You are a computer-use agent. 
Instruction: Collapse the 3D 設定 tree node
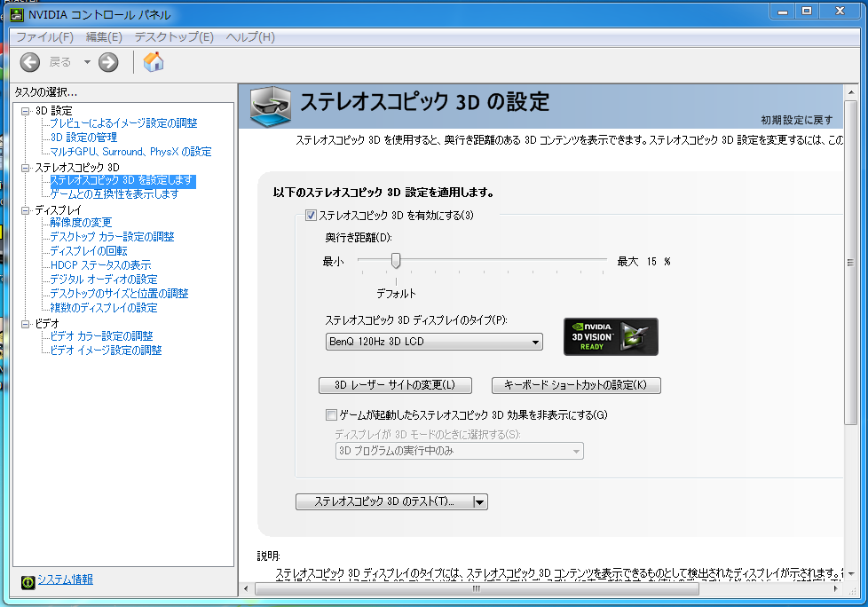(x=25, y=111)
